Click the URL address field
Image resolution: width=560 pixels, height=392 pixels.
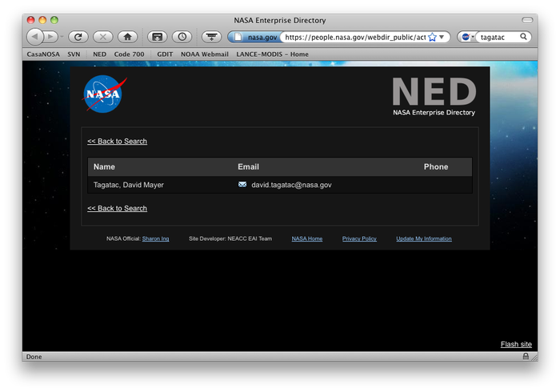pyautogui.click(x=355, y=37)
